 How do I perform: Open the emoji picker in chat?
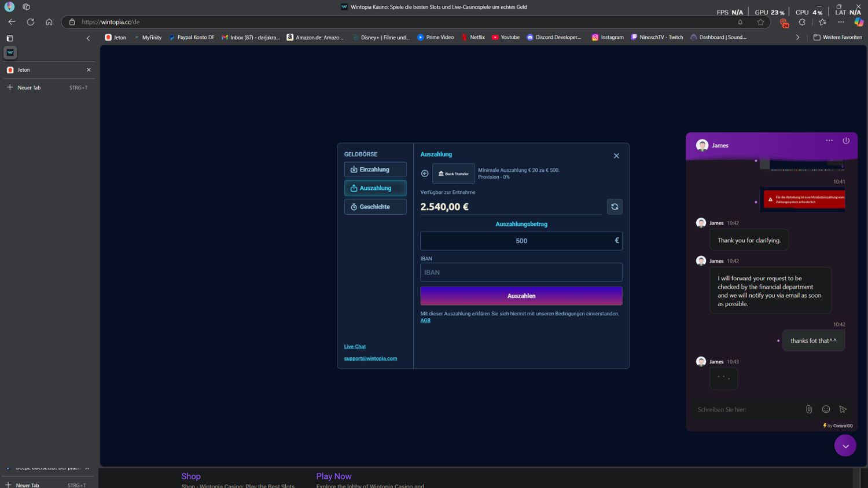click(826, 409)
